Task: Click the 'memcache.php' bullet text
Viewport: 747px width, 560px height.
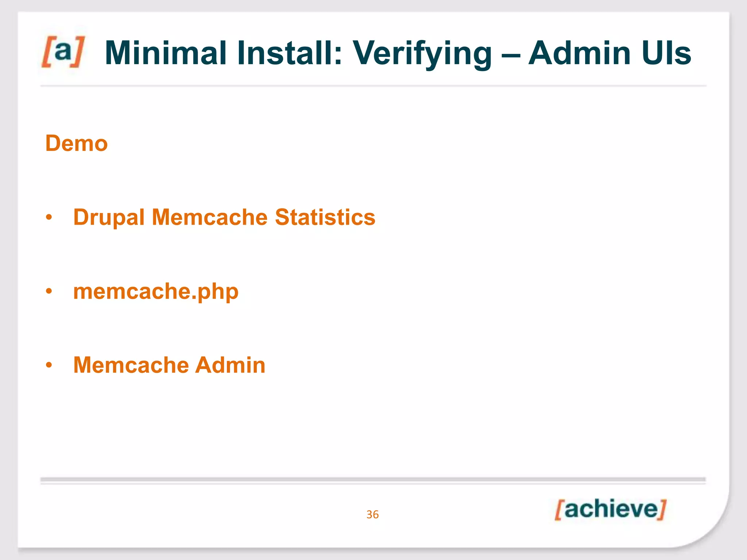Action: point(156,292)
